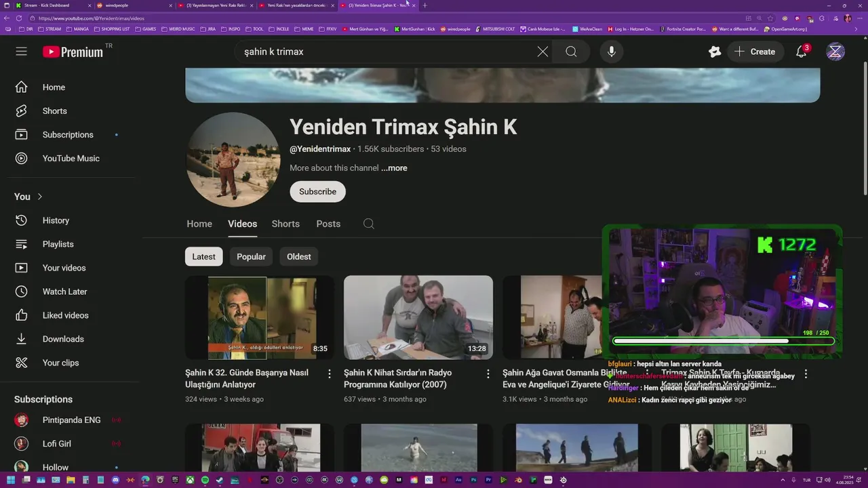Open Şahin K Nihat Sırdar video title
Viewport: 868px width, 488px height.
tap(398, 379)
